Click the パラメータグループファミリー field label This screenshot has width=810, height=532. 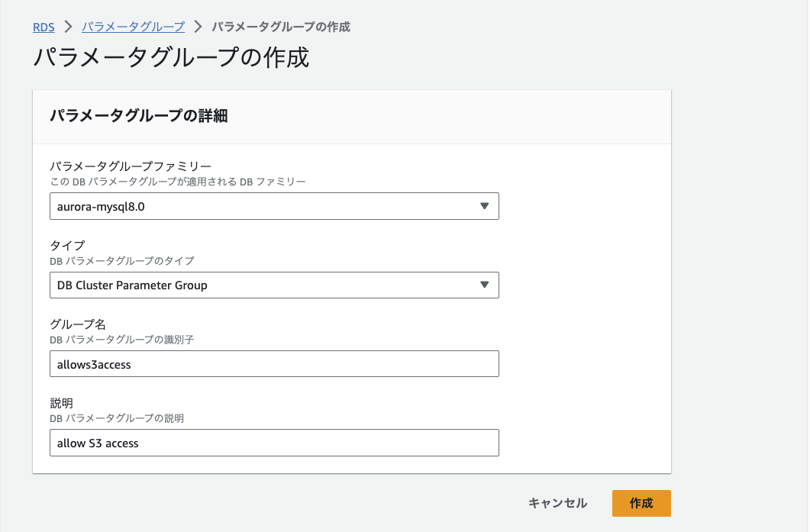coord(130,166)
